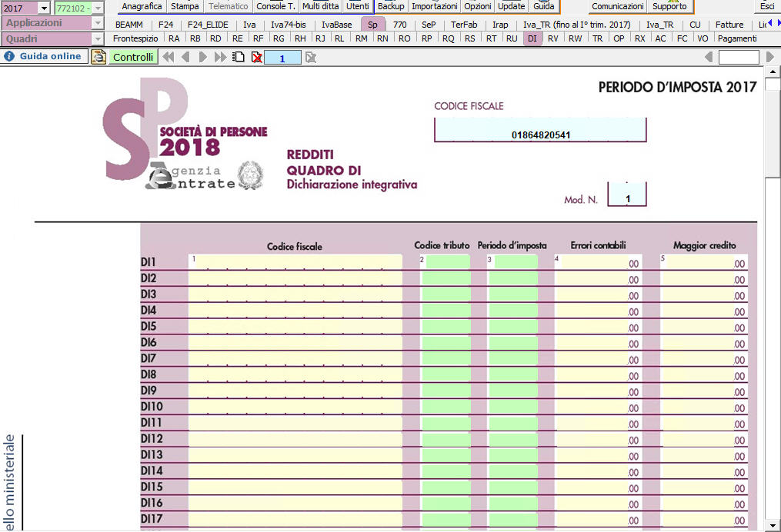Switch to the Fatture tab
The height and width of the screenshot is (532, 781).
[x=729, y=25]
